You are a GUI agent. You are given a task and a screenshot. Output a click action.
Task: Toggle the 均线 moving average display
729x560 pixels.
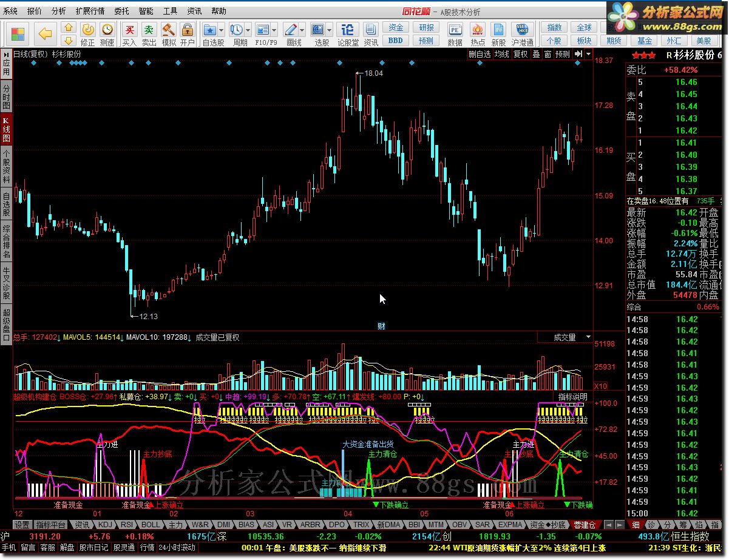(x=501, y=54)
